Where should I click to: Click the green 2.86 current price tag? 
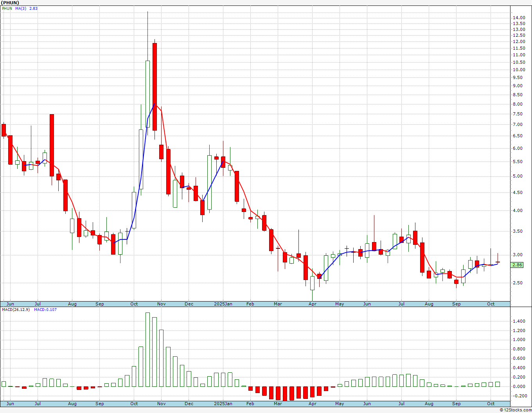point(517,265)
